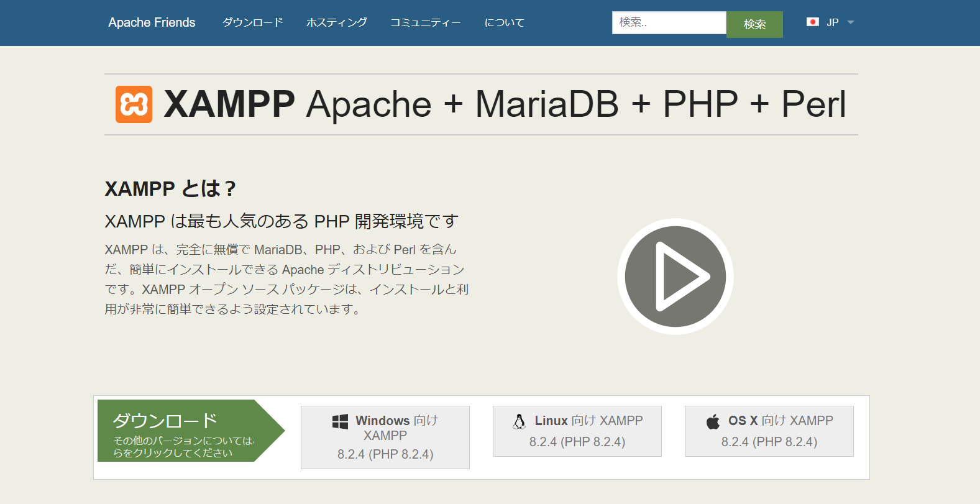Screen dimensions: 980x504
Task: Open the ホスティング menu item
Action: point(336,22)
